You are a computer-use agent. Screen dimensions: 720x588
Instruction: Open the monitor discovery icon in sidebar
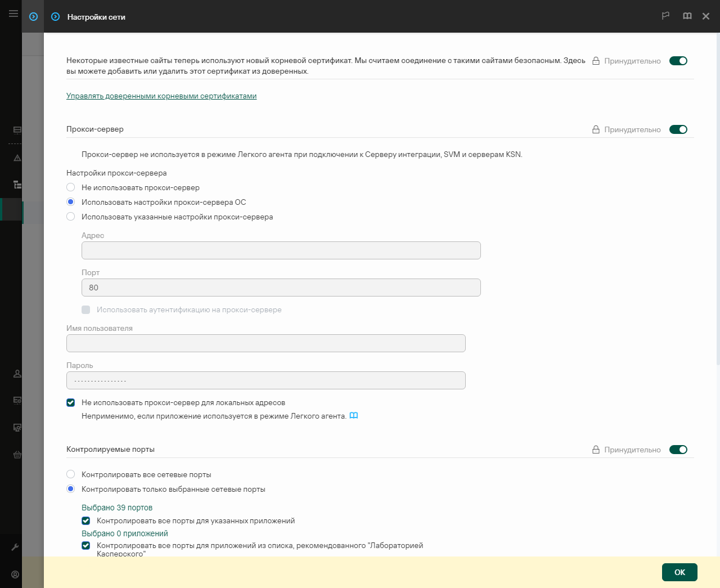click(x=17, y=428)
